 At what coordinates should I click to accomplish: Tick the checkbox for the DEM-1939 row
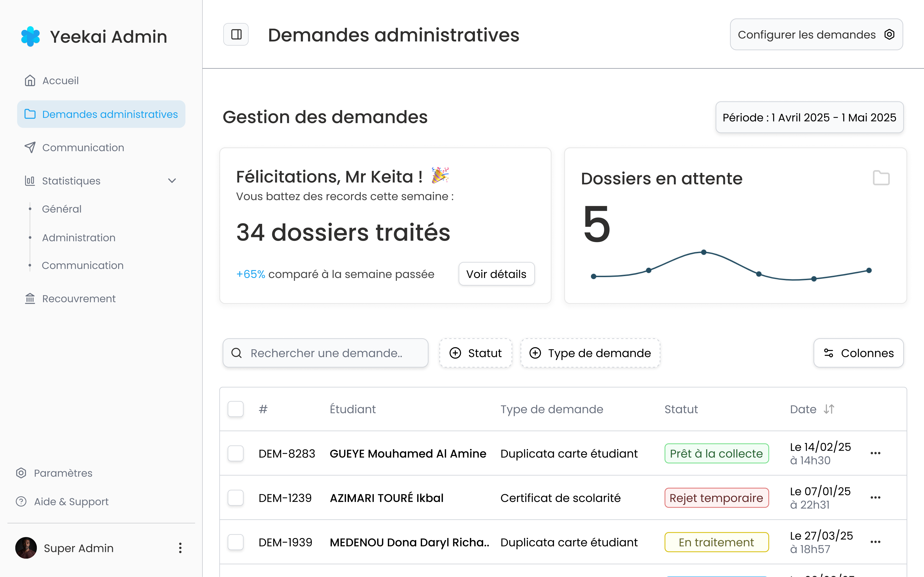[x=235, y=542]
